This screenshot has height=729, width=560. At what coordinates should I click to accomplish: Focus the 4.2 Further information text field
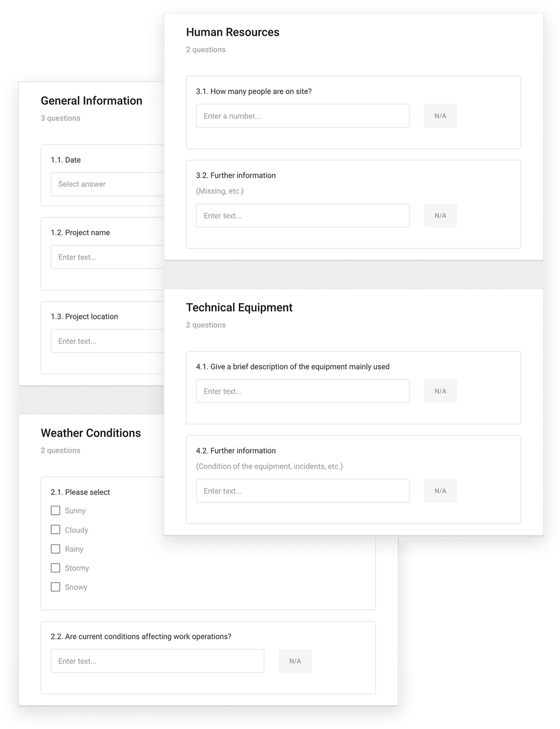[x=302, y=491]
